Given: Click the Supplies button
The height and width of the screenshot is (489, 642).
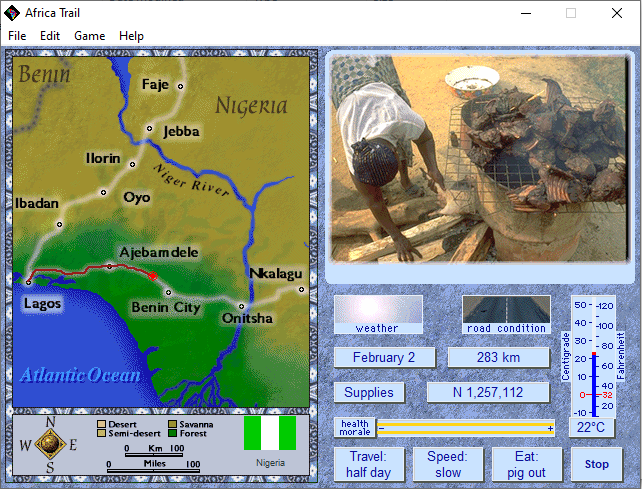Looking at the screenshot, I should click(x=369, y=392).
